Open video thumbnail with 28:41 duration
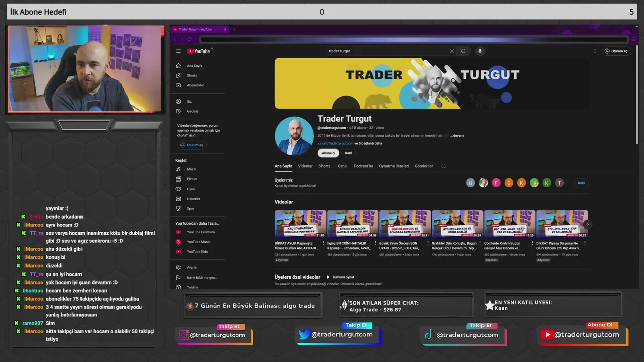Image resolution: width=644 pixels, height=362 pixels. click(405, 224)
